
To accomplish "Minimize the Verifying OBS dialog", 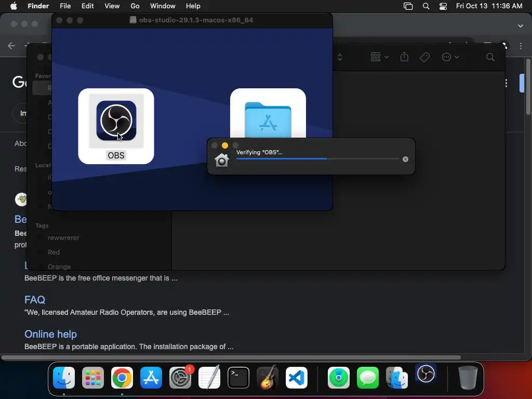I will pos(224,145).
